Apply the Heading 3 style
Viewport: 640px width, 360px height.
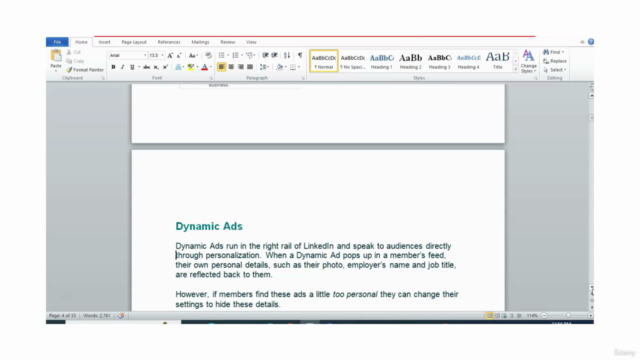point(440,61)
